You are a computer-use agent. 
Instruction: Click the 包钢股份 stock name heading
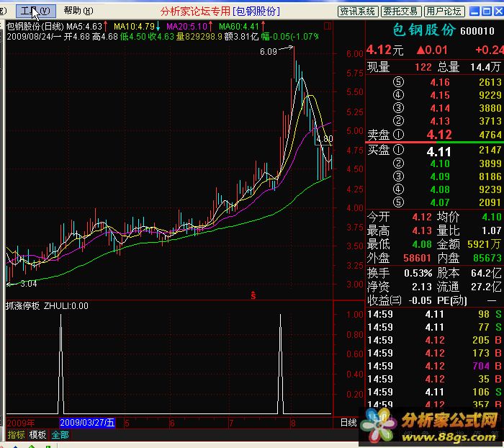click(424, 30)
